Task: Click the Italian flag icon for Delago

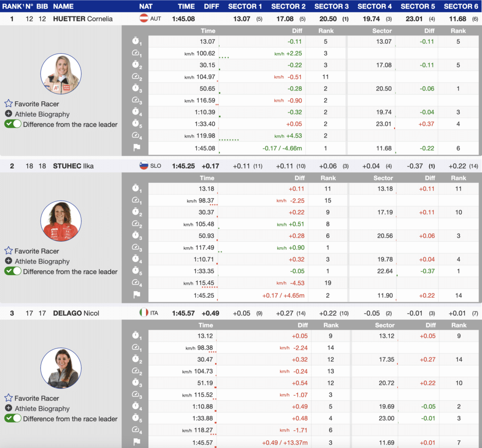Action: (144, 313)
